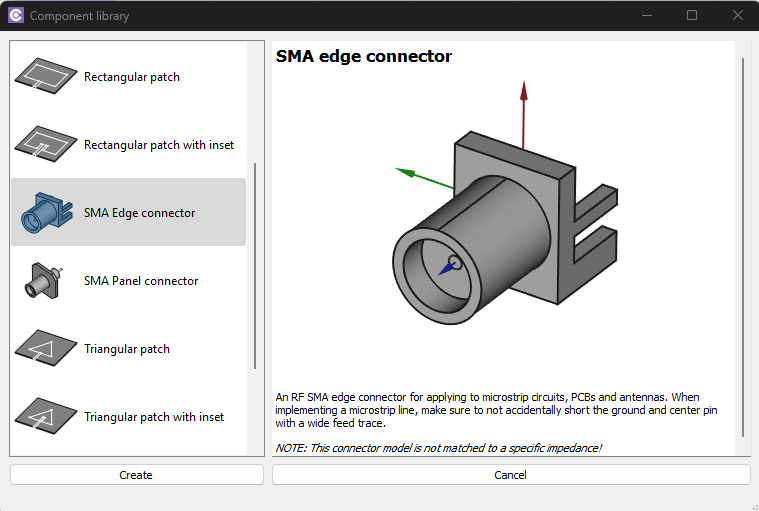Click the blue SMA Edge connector icon
This screenshot has height=511, width=759.
click(46, 212)
